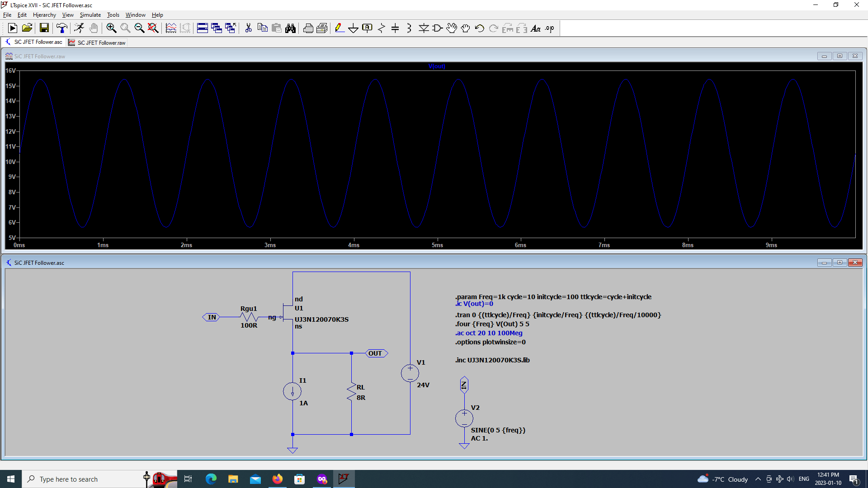Image resolution: width=868 pixels, height=488 pixels.
Task: Click the V(out) trace label
Action: coord(437,66)
